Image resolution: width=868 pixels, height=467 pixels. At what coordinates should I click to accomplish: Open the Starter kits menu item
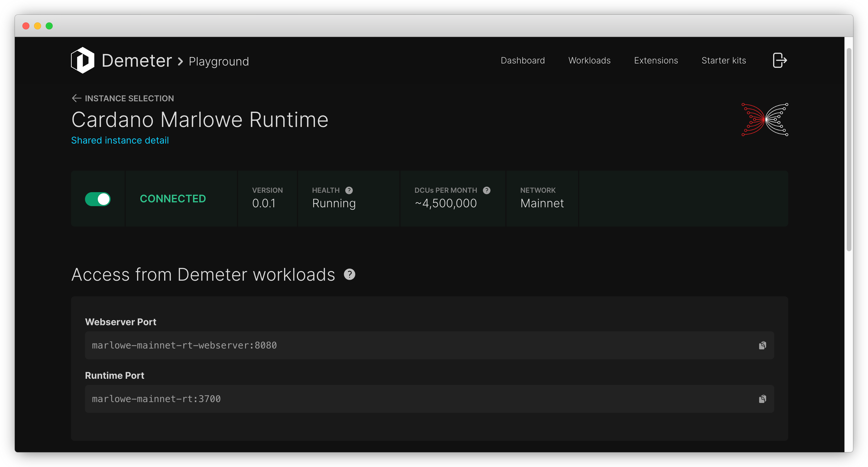point(723,60)
